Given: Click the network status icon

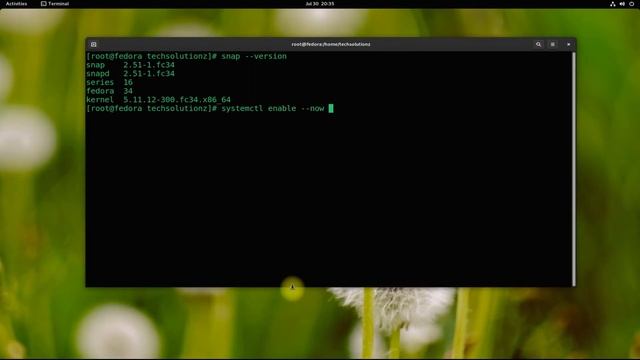Looking at the screenshot, I should [x=613, y=4].
